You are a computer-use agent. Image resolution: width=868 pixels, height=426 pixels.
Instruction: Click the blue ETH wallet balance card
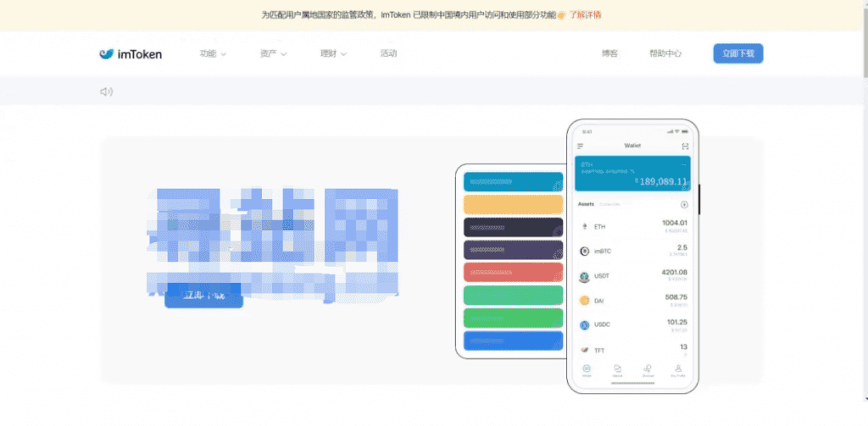point(632,173)
